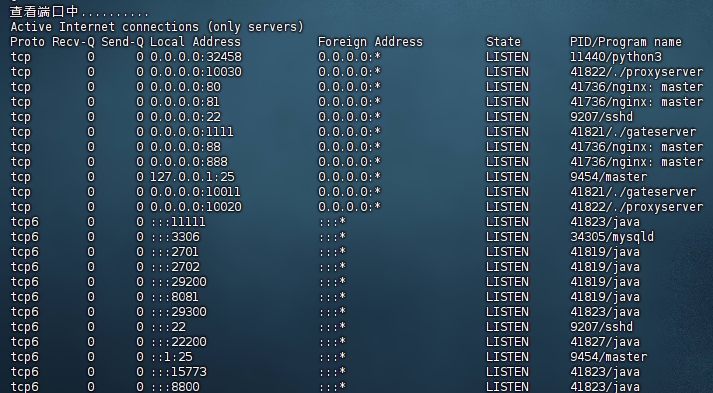713x393 pixels.
Task: Select local address :::8800
Action: coord(175,387)
